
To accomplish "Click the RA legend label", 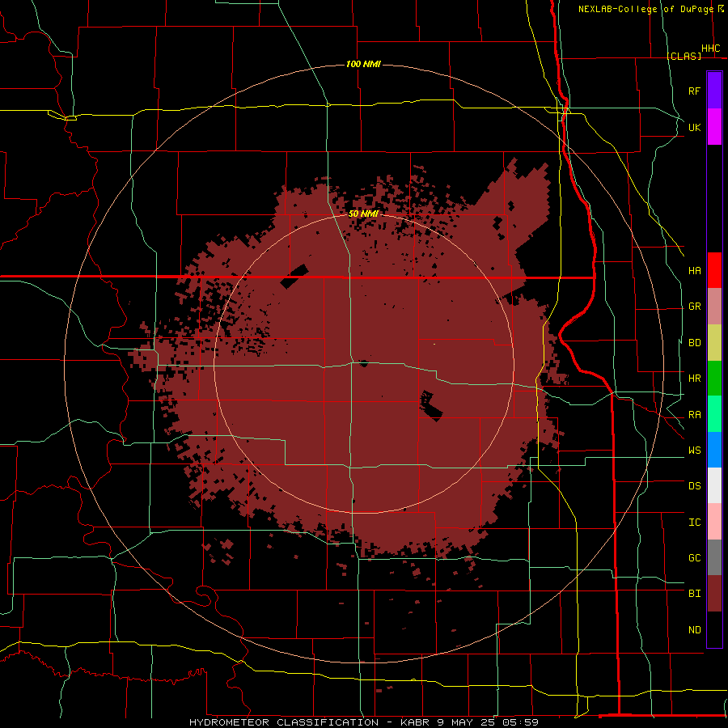I will point(694,415).
